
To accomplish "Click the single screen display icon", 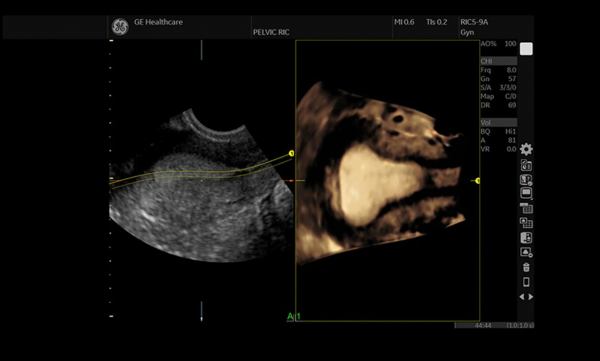I will [526, 193].
